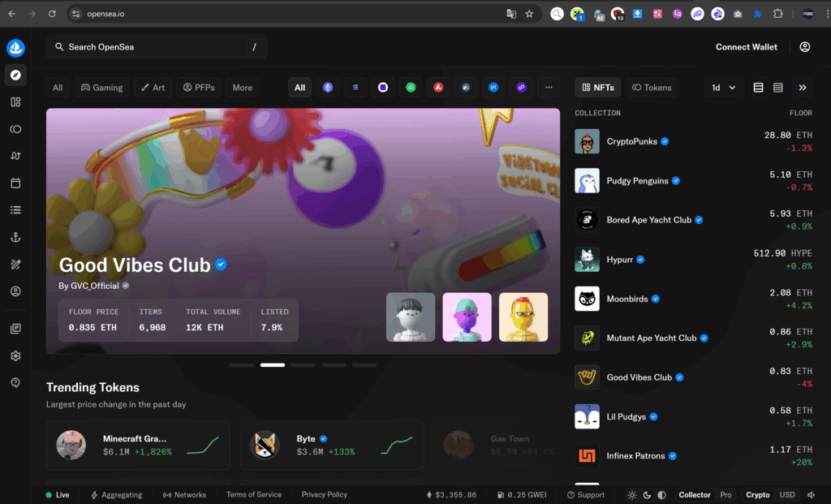The width and height of the screenshot is (831, 504).
Task: Expand the More categories menu
Action: pos(242,88)
